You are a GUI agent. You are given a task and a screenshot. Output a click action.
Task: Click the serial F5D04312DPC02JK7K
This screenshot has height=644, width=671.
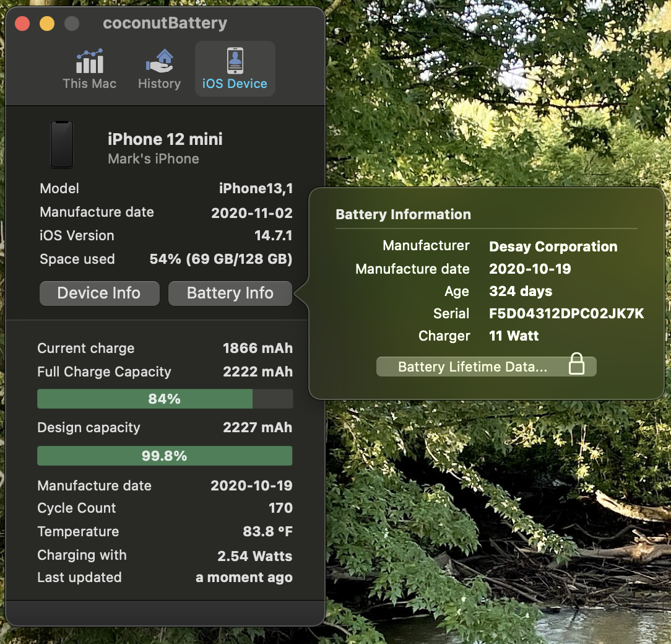[566, 313]
